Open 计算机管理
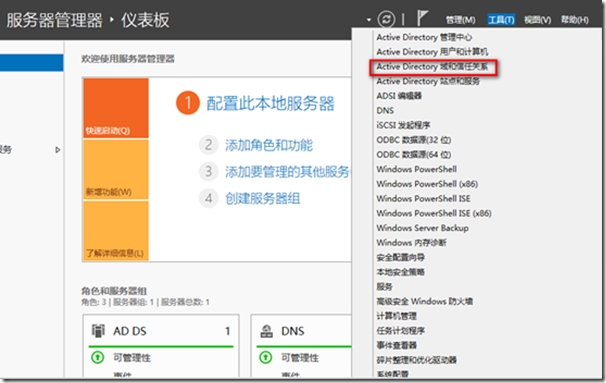 (x=396, y=316)
